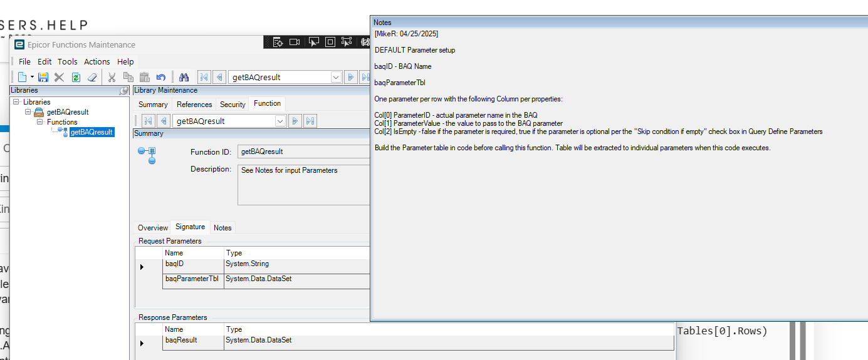868x360 pixels.
Task: Open the Help menu
Action: (125, 61)
